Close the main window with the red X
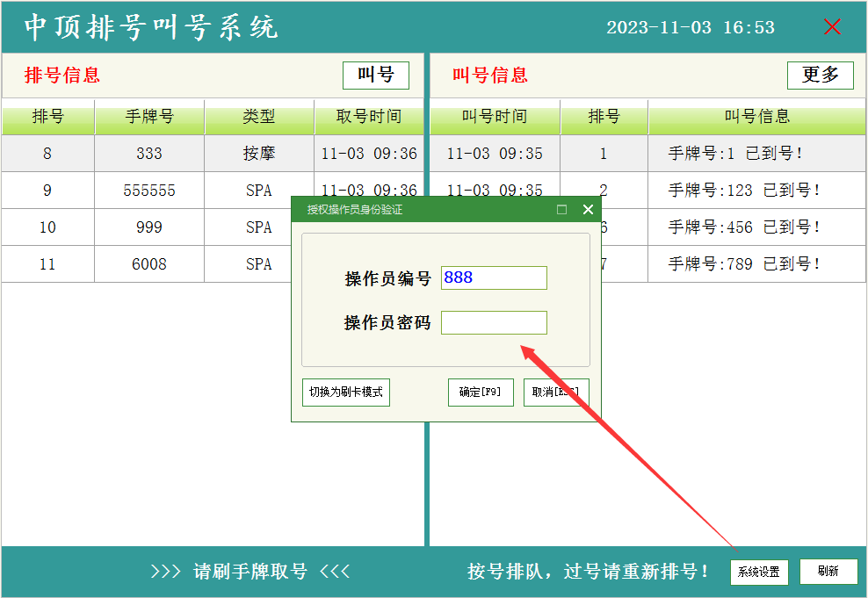 (x=832, y=26)
